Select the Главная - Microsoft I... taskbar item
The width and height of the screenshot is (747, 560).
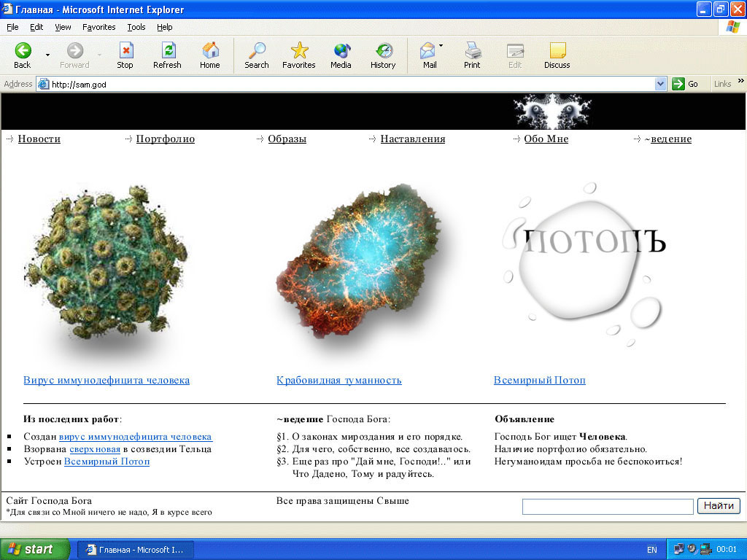[x=135, y=550]
